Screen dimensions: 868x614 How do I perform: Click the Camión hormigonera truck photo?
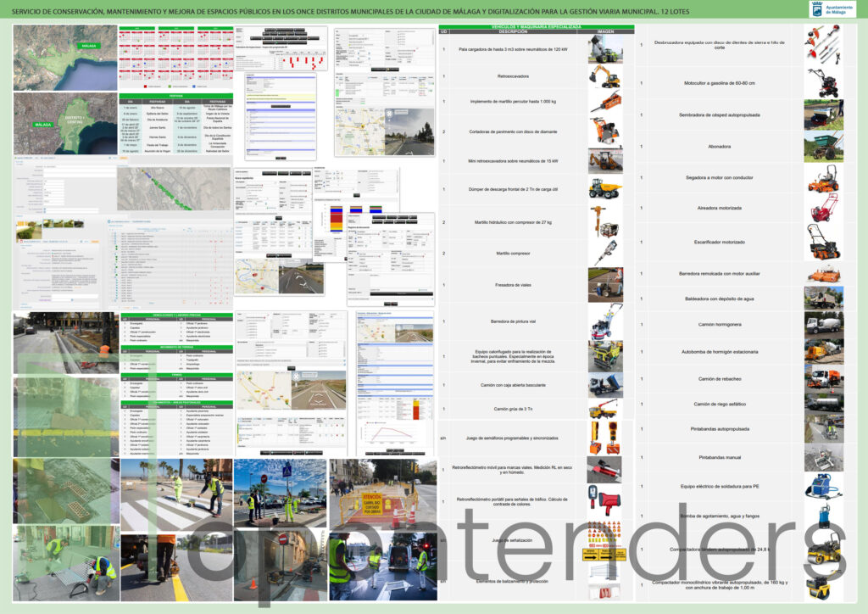tap(824, 325)
